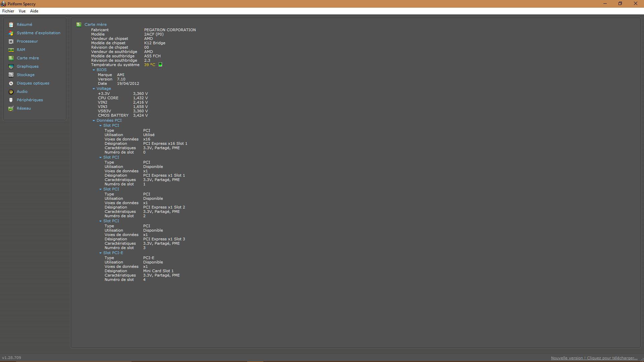
Task: Open the Réseau section
Action: click(24, 108)
